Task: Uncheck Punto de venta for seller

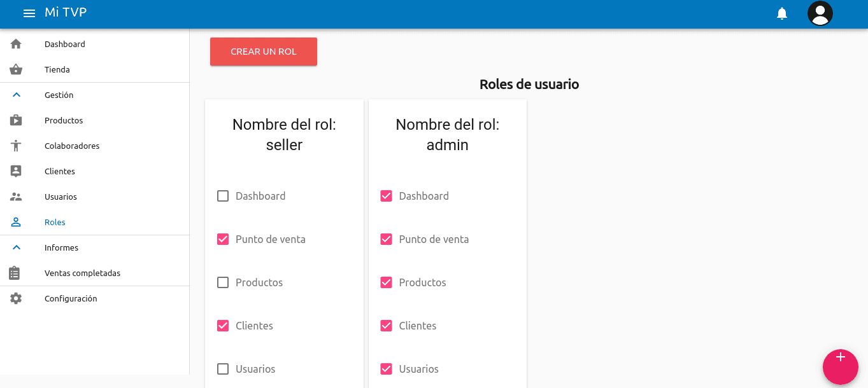Action: pos(223,239)
